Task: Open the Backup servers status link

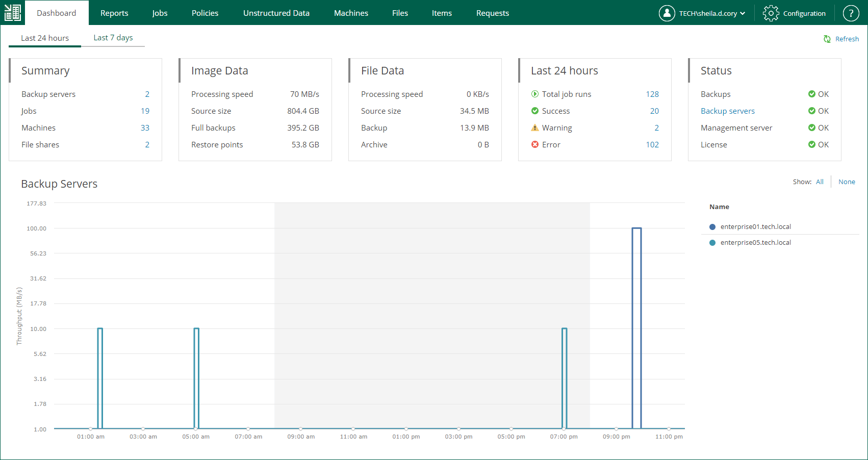Action: tap(727, 111)
